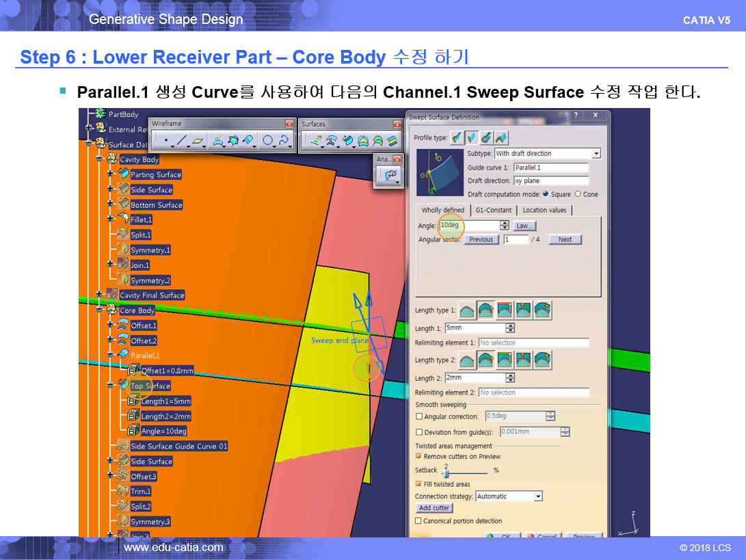Enable the Angular correction checkbox
This screenshot has height=560, width=746.
[419, 416]
